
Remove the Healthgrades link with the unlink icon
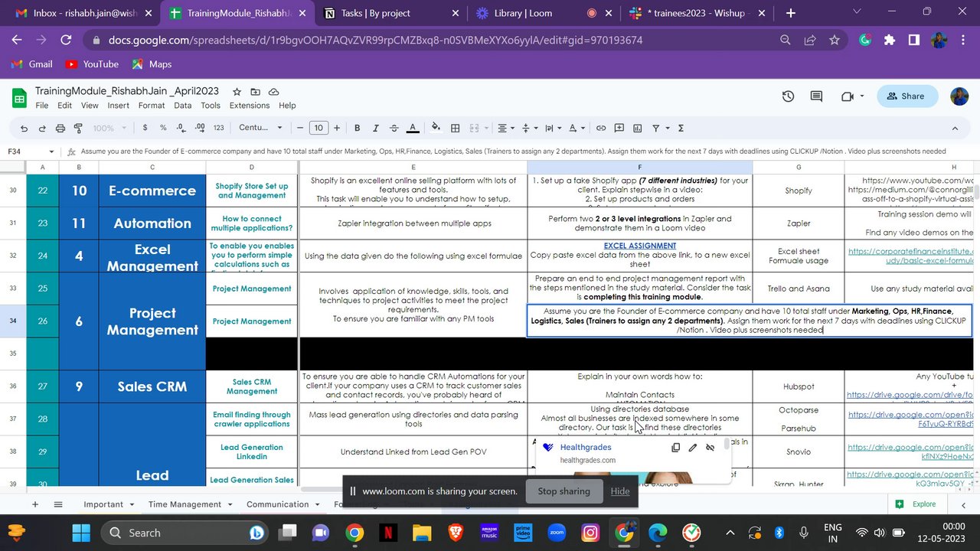click(710, 448)
